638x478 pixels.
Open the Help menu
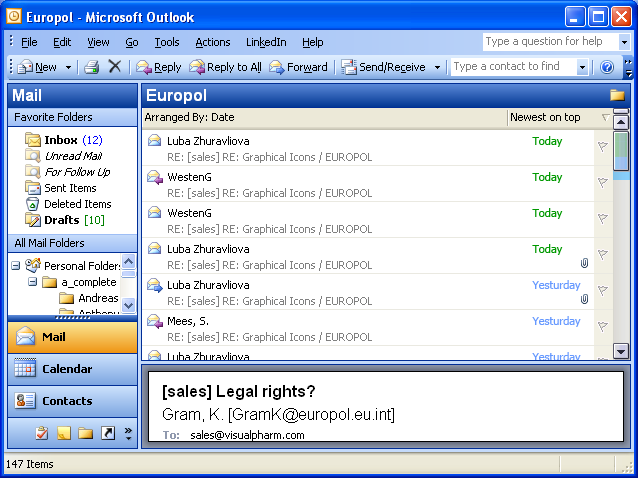pyautogui.click(x=312, y=42)
